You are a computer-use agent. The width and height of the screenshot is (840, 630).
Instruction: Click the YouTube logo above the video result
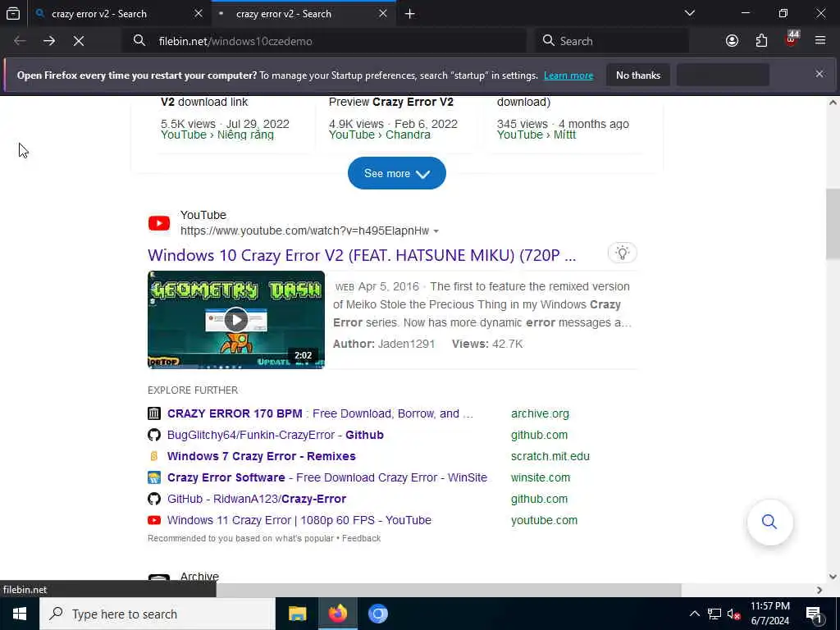(x=159, y=223)
